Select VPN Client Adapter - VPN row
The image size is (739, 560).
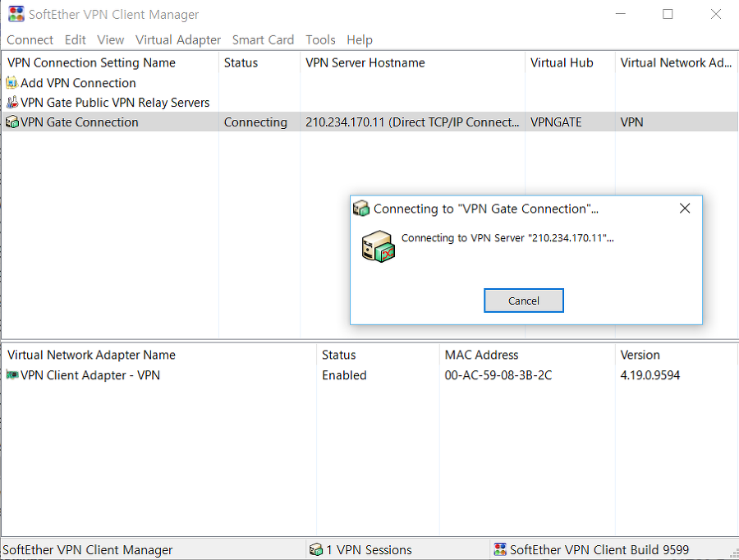tap(90, 375)
